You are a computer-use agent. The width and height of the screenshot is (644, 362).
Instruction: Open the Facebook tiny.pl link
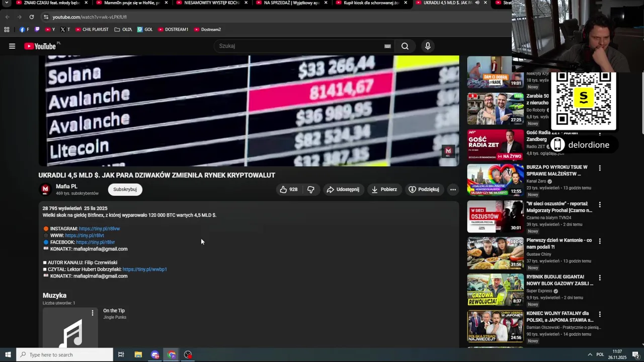(x=95, y=242)
